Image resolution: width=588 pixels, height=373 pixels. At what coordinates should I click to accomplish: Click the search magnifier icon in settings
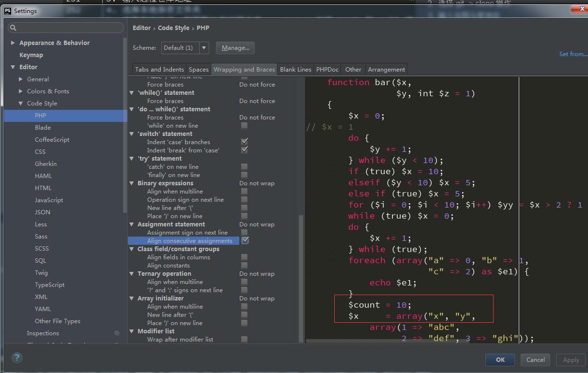13,28
